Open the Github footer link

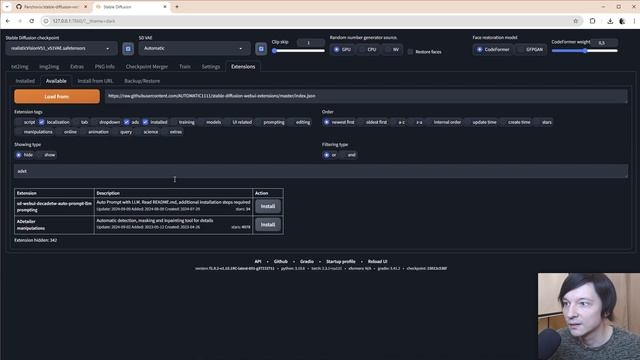pos(280,261)
